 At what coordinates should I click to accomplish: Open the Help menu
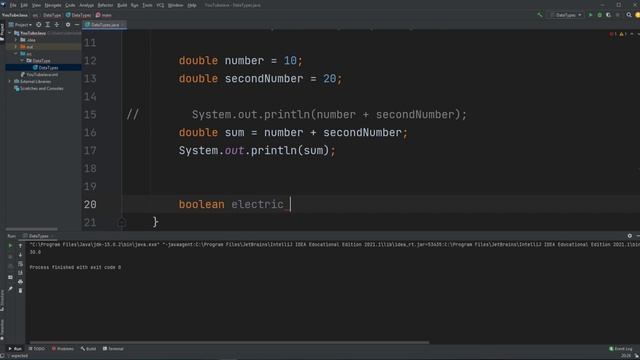pos(192,5)
